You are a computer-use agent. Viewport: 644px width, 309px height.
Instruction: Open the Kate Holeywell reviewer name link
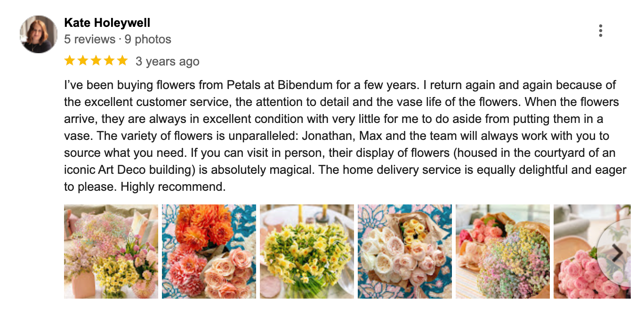107,23
